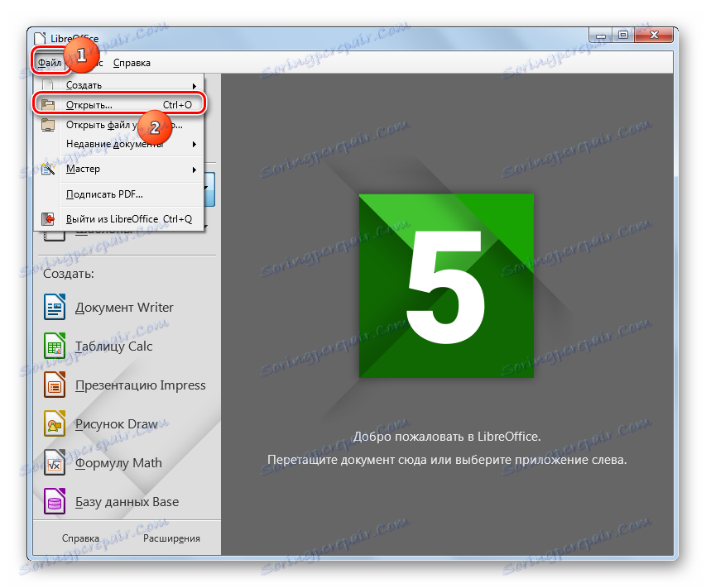Choose Создать from the File menu
Screen dimensions: 706x588
(119, 85)
